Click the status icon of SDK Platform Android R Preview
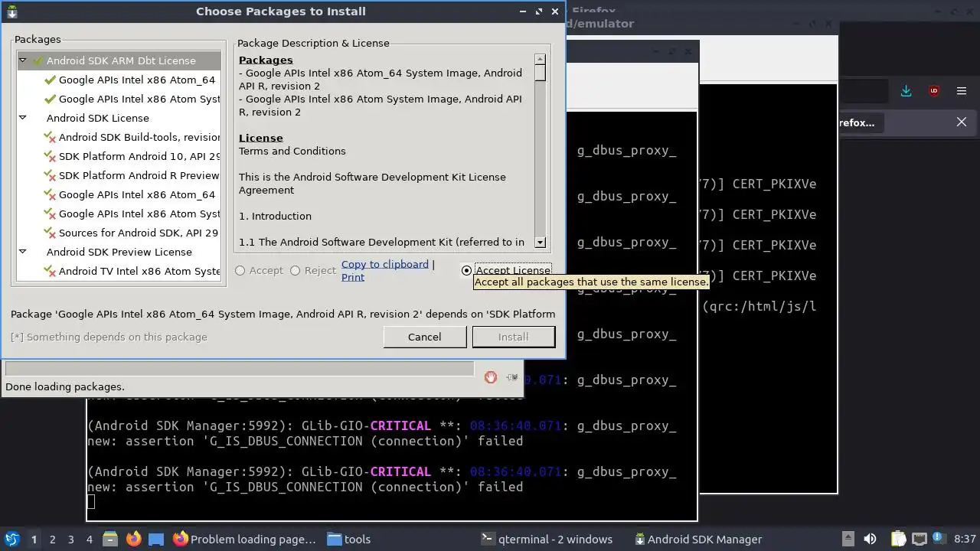980x551 pixels. tap(50, 175)
